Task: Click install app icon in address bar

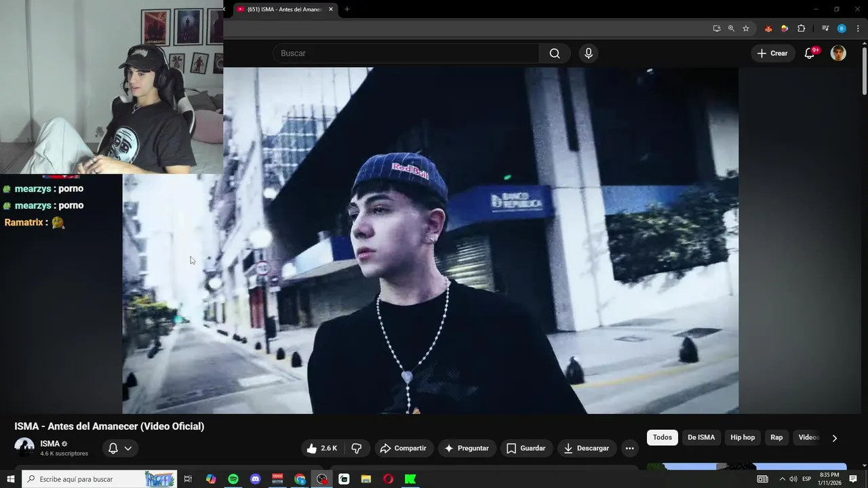Action: point(717,28)
